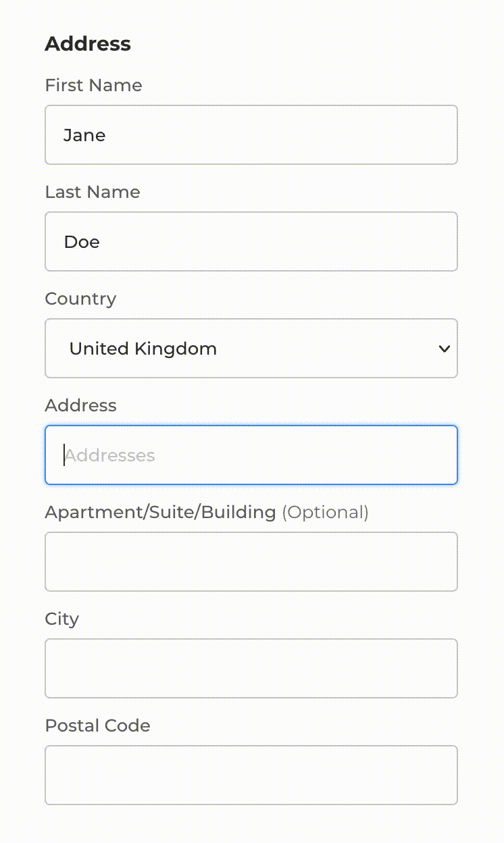The width and height of the screenshot is (504, 843).
Task: Click the bold Address section heading
Action: point(88,44)
